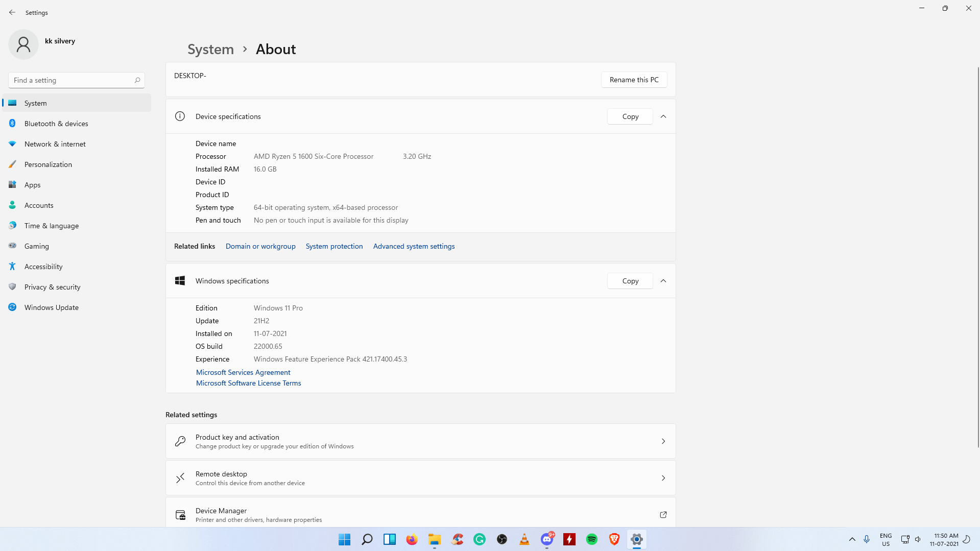The width and height of the screenshot is (980, 551).
Task: Open Privacy & security settings
Action: (x=52, y=287)
